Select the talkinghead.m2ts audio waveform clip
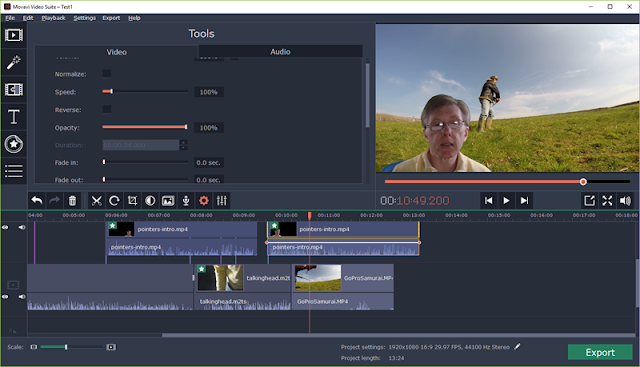 [x=242, y=302]
